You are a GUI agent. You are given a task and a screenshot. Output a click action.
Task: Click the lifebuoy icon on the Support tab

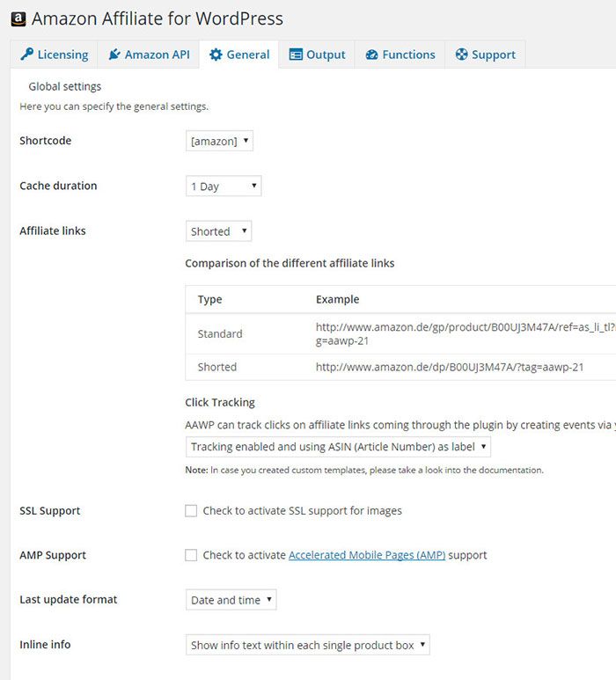coord(462,55)
